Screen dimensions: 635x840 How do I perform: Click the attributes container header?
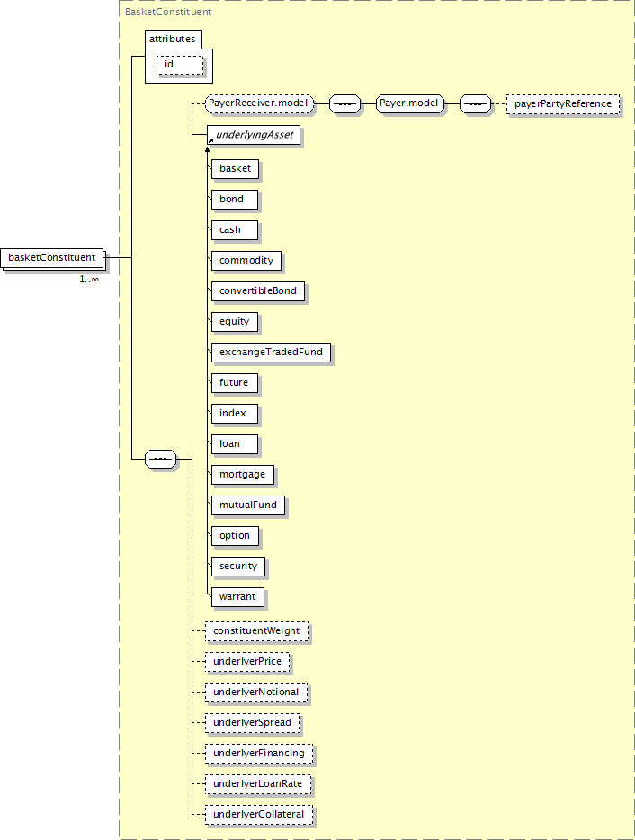click(172, 39)
